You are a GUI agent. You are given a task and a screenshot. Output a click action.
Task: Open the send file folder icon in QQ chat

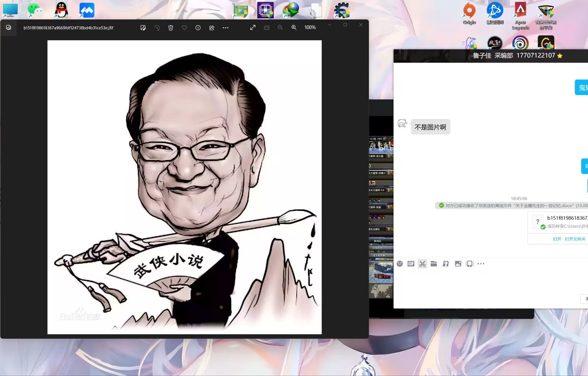(x=434, y=264)
